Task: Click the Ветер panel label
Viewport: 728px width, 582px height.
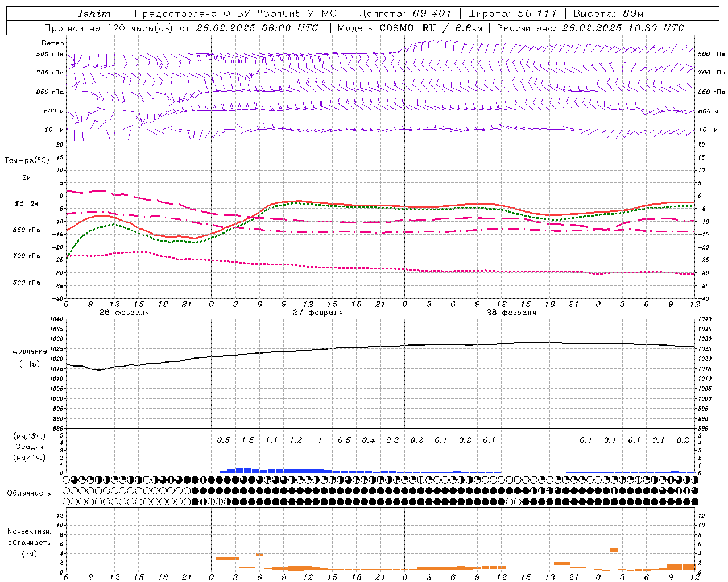Action: click(53, 43)
